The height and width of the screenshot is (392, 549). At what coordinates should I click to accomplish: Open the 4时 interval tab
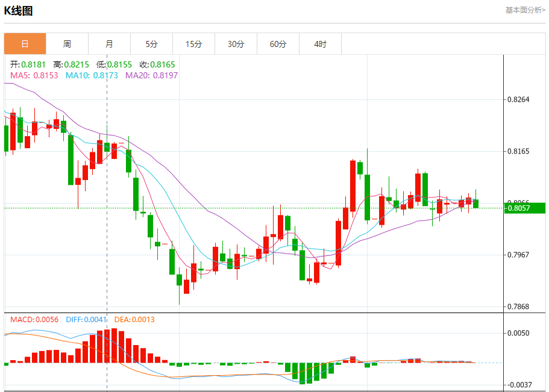[x=321, y=44]
